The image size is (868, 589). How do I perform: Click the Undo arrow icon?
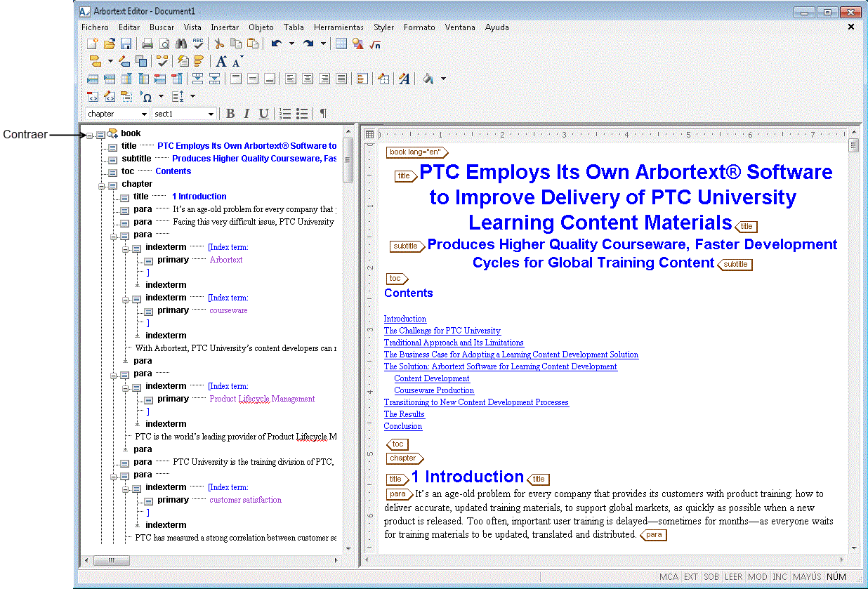[x=276, y=44]
